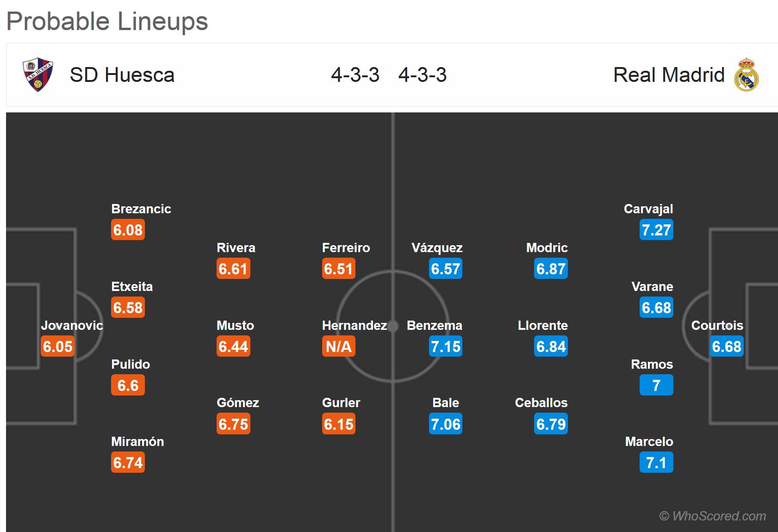Click Miramón's 6.74 rating badge
Screen dimensions: 778x532
(x=128, y=463)
